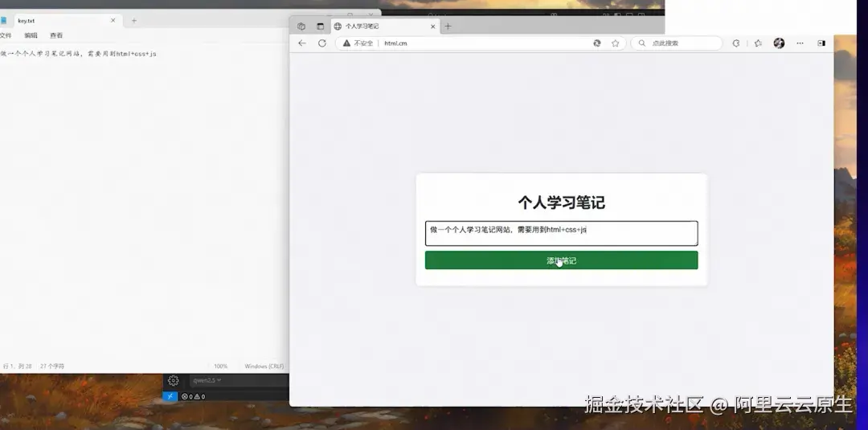Screen dimensions: 868x430
Task: Click Windows (CRLF) line-ending status
Action: tap(264, 367)
